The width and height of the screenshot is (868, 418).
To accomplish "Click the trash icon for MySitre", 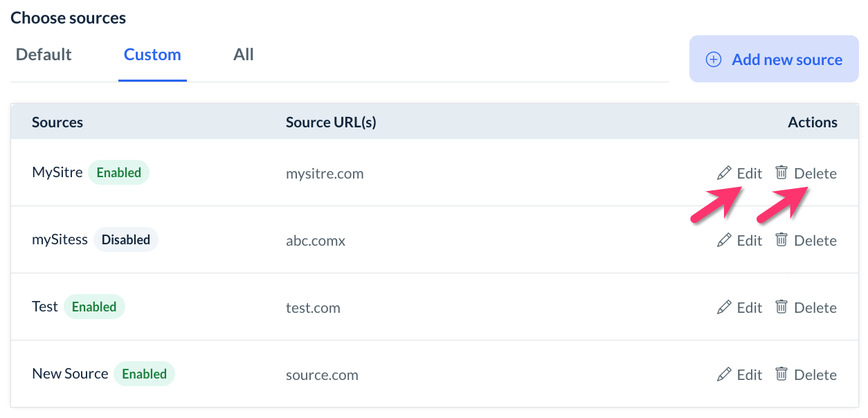I will [781, 172].
